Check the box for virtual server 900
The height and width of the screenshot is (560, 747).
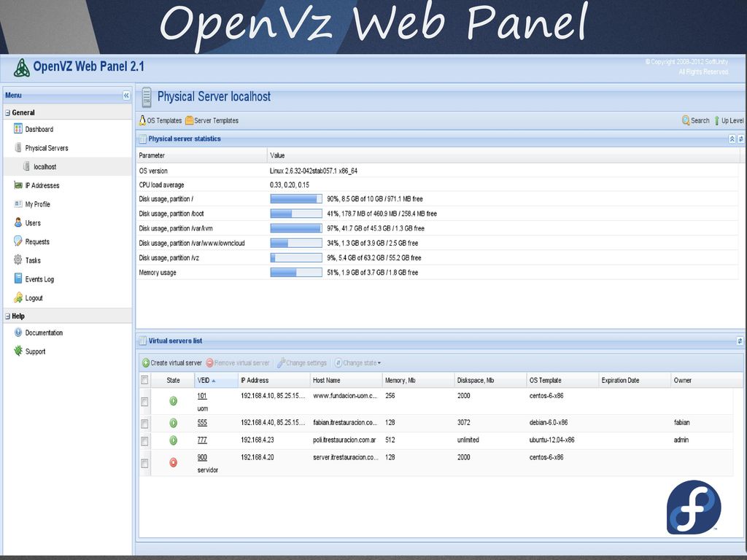[144, 463]
